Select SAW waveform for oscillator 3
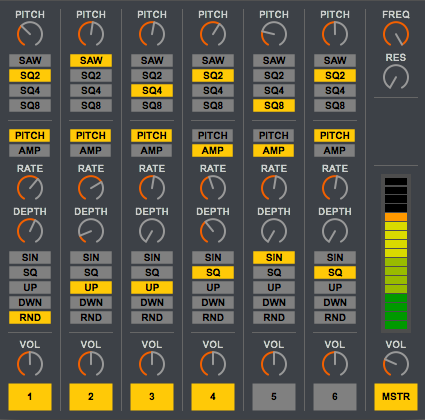The image size is (425, 420). tap(152, 60)
